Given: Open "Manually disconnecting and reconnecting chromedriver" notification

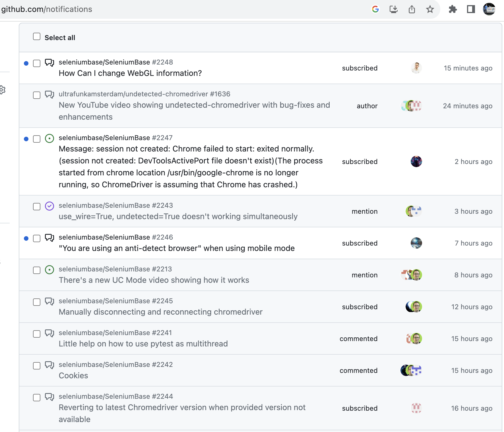Looking at the screenshot, I should [x=161, y=312].
